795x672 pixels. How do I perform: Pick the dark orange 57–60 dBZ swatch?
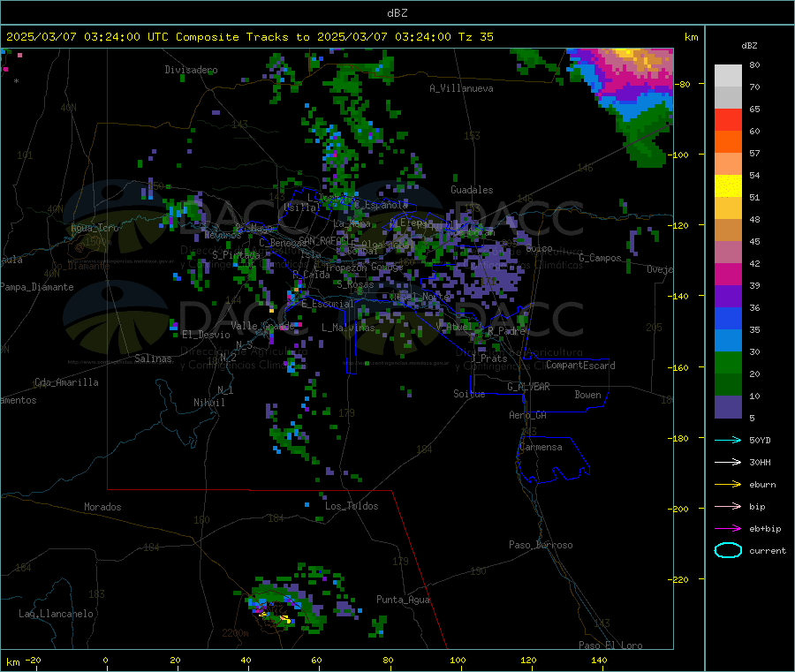[728, 142]
